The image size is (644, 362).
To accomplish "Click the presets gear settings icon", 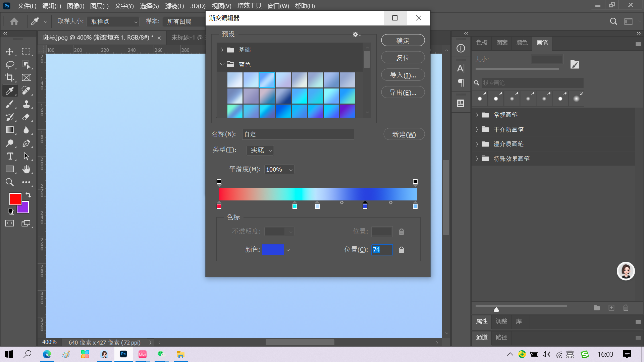I will (356, 35).
